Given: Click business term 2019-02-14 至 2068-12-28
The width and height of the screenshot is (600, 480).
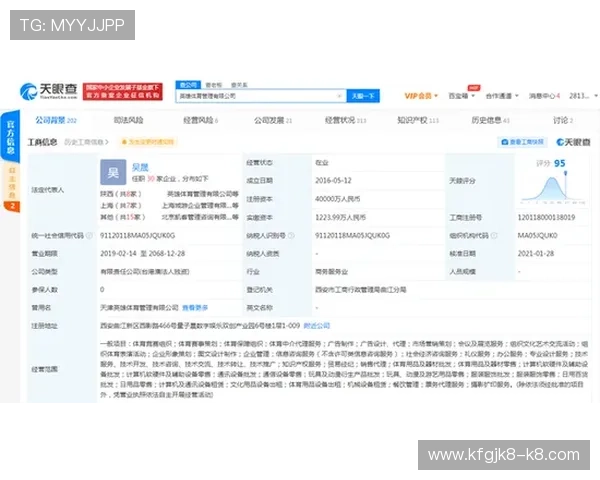Looking at the screenshot, I should coord(143,253).
